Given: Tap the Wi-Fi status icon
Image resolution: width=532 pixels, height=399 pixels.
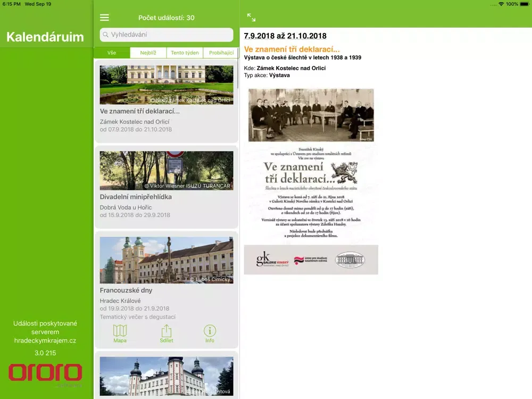Looking at the screenshot, I should [x=501, y=4].
